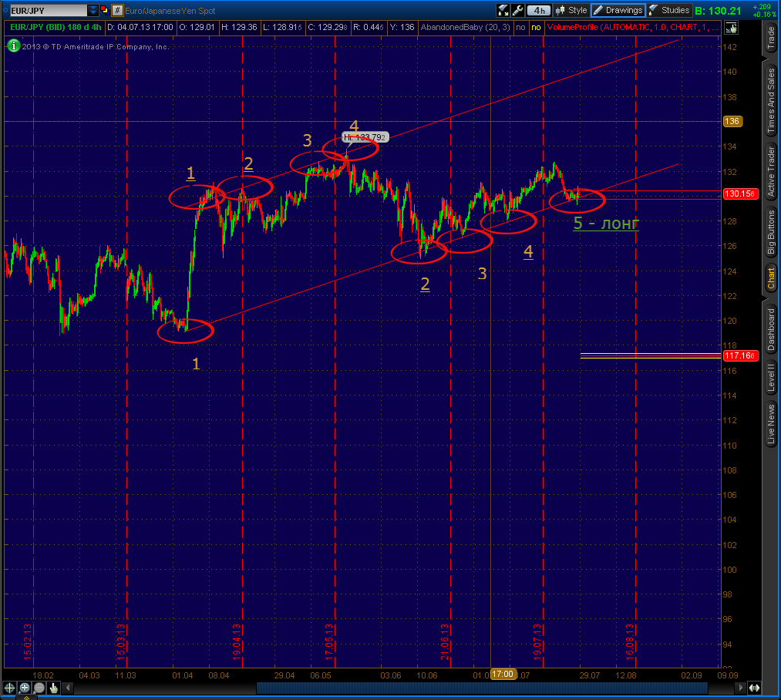Click the scroll left arrow
Screen dimensions: 781x700
tap(69, 688)
